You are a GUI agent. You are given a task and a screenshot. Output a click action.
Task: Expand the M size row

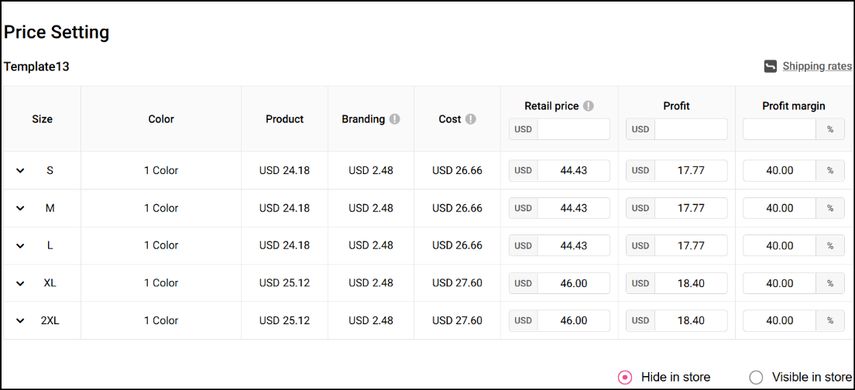(20, 208)
